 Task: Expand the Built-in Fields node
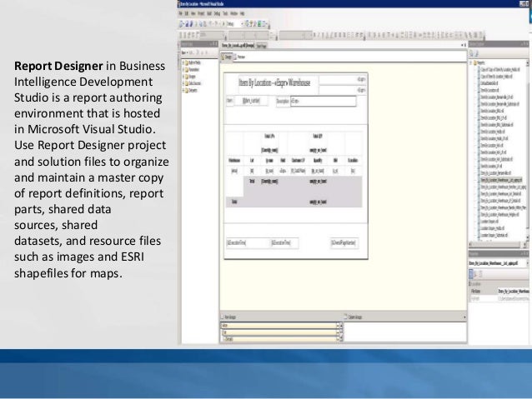[183, 62]
